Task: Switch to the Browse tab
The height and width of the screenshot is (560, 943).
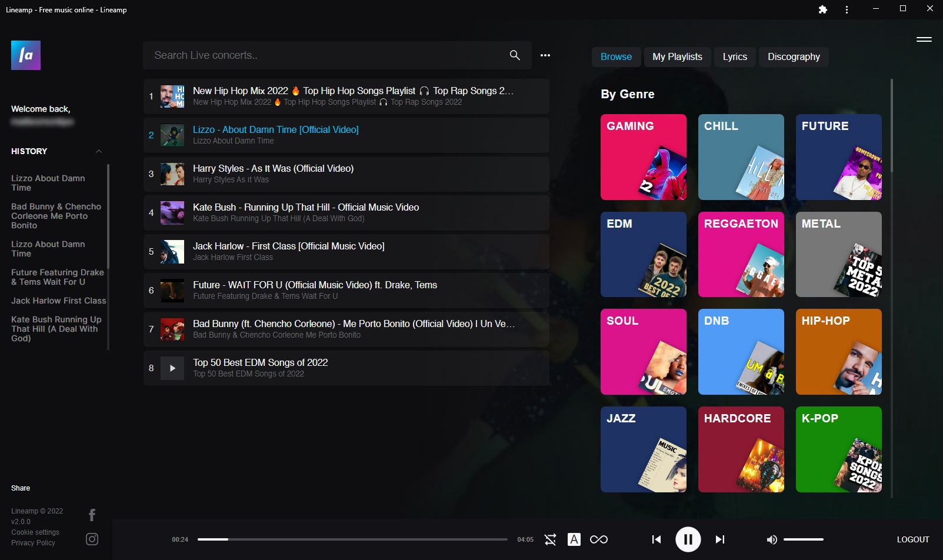Action: pos(616,56)
